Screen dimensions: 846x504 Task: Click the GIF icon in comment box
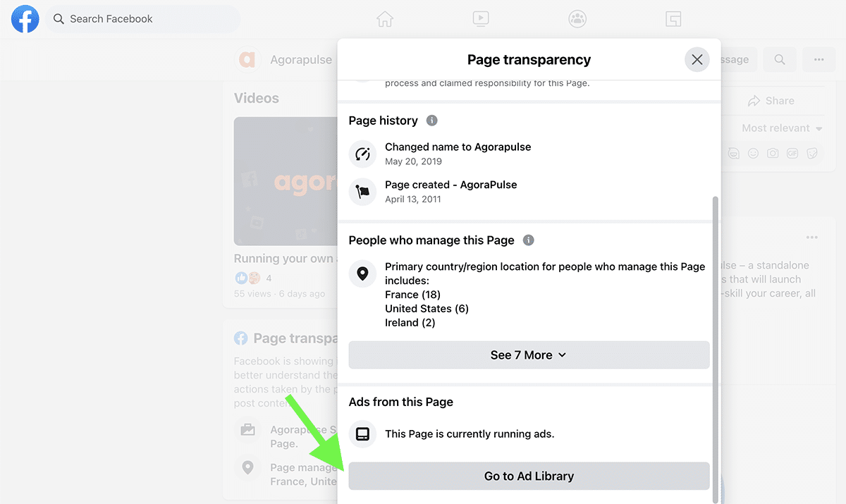(x=792, y=153)
